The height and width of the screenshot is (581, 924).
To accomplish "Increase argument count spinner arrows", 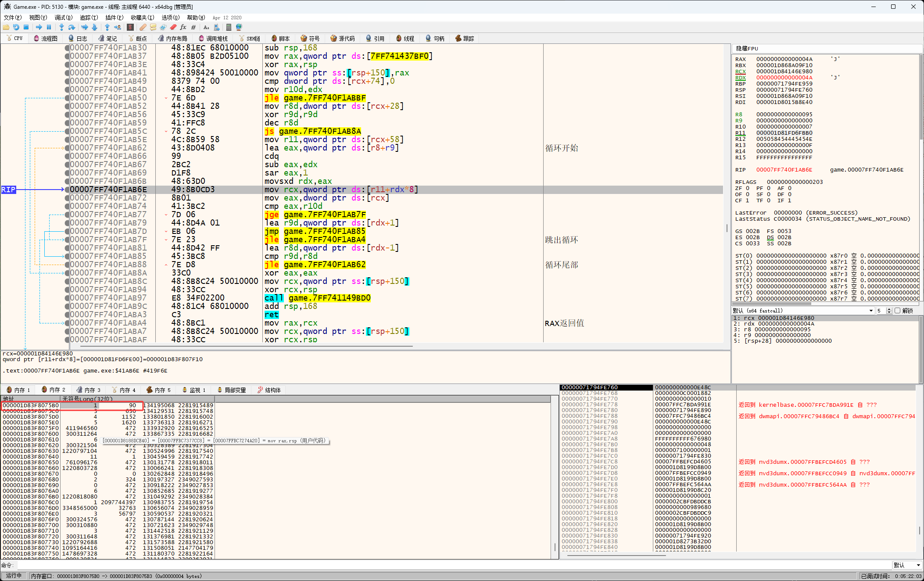I will pos(889,309).
